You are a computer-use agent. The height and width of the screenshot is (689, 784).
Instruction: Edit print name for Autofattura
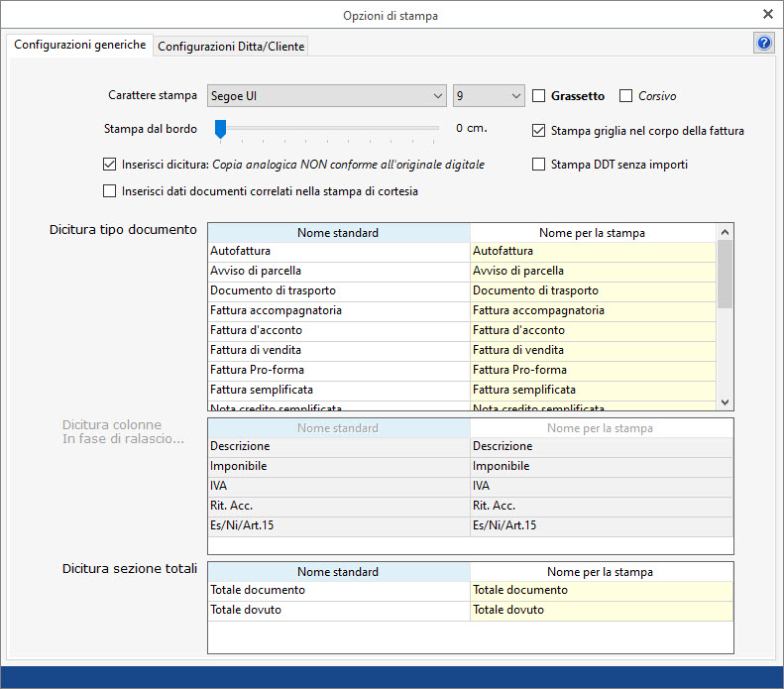pos(593,251)
